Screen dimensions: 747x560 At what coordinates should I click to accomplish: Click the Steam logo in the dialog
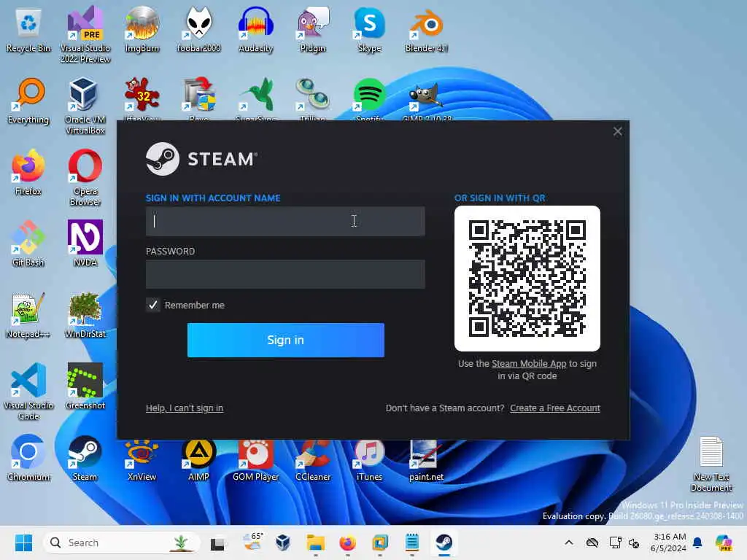pyautogui.click(x=201, y=159)
